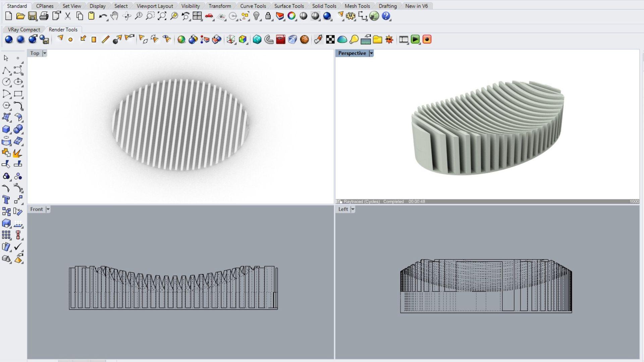
Task: Click the light bulb hide icon
Action: (257, 16)
